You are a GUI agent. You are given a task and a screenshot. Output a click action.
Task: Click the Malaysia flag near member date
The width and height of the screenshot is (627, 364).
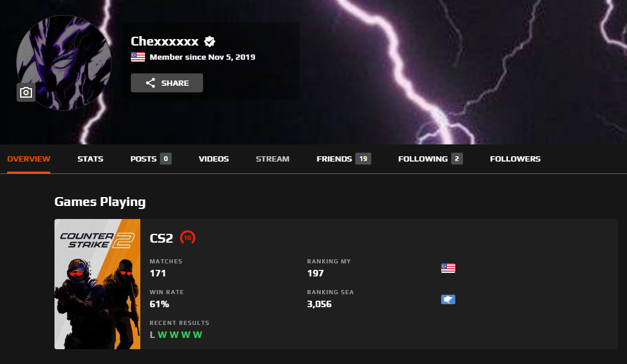coord(138,57)
